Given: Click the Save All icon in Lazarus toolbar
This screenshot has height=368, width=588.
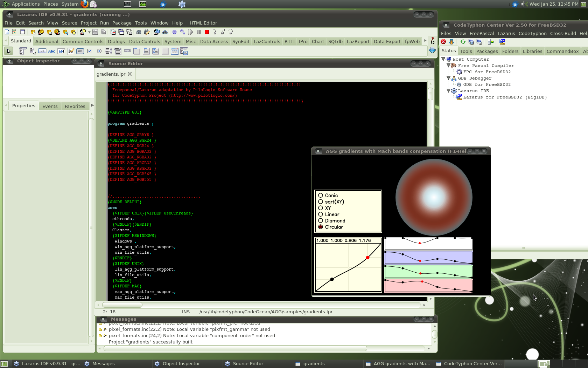Looking at the screenshot, I should 103,32.
